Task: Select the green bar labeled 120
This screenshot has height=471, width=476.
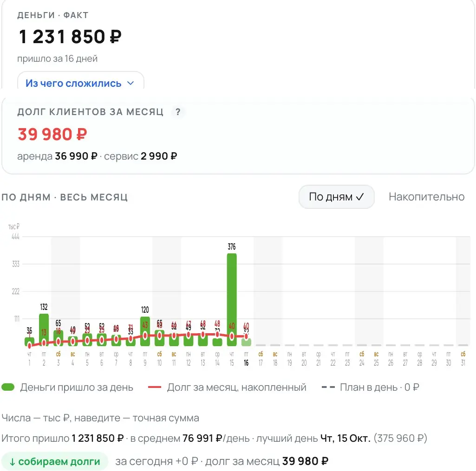Action: pyautogui.click(x=145, y=331)
